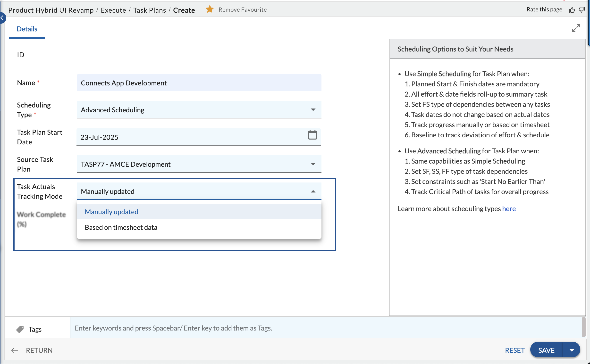The width and height of the screenshot is (590, 364).
Task: Click the RETURN button
Action: pyautogui.click(x=39, y=350)
